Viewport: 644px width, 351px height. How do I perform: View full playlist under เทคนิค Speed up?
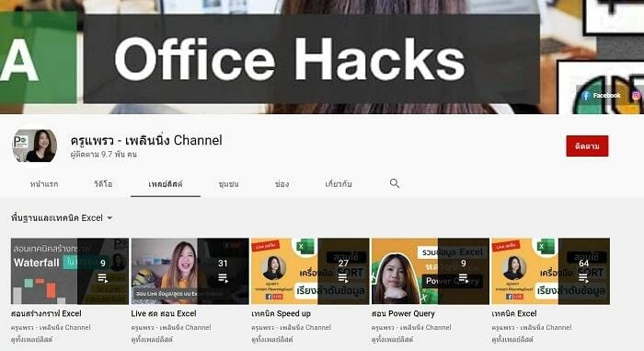[272, 339]
